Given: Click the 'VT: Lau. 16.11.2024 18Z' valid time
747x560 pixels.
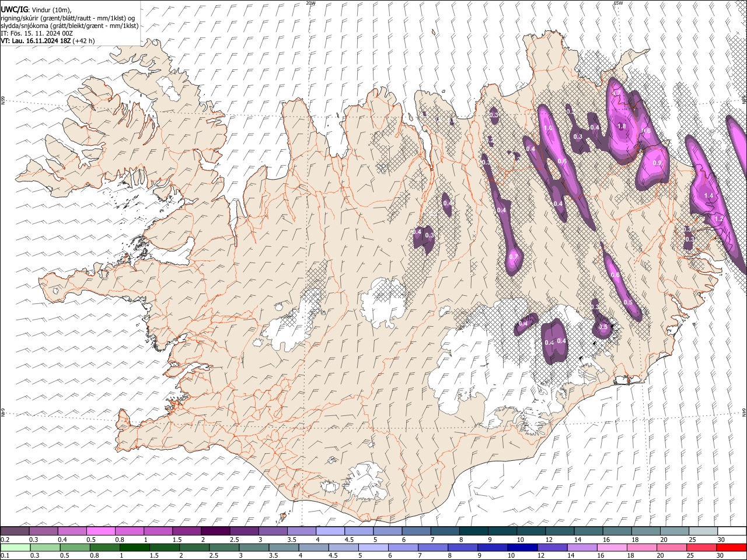Looking at the screenshot, I should (x=36, y=41).
